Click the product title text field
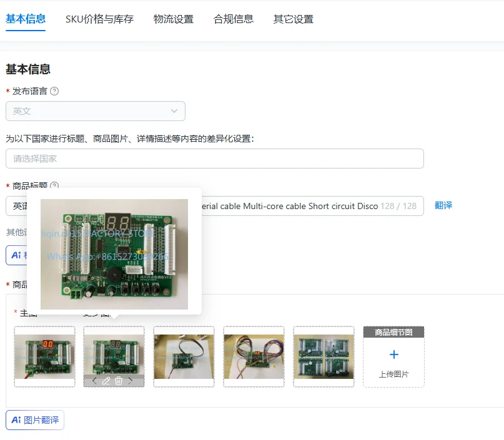This screenshot has width=504, height=440. [x=215, y=206]
